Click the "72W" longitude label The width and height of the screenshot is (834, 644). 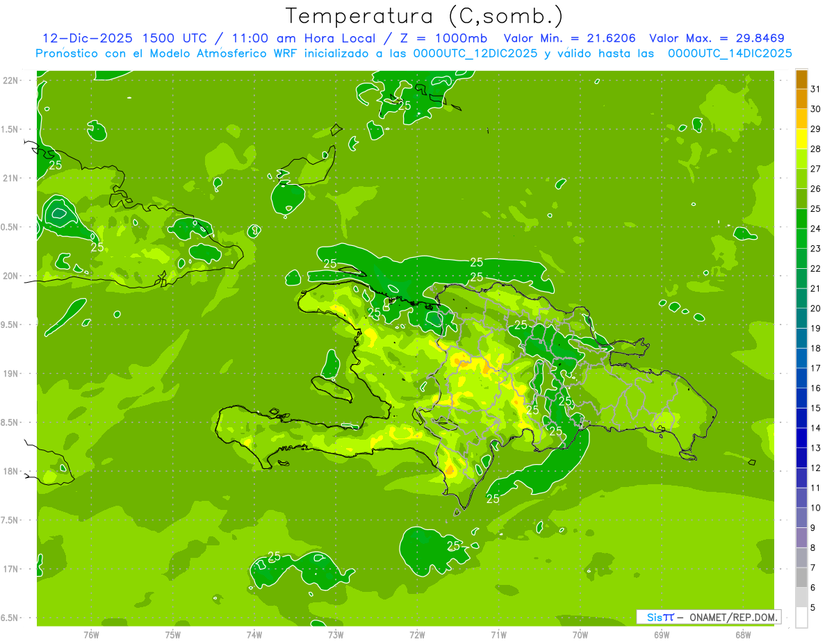click(x=417, y=635)
